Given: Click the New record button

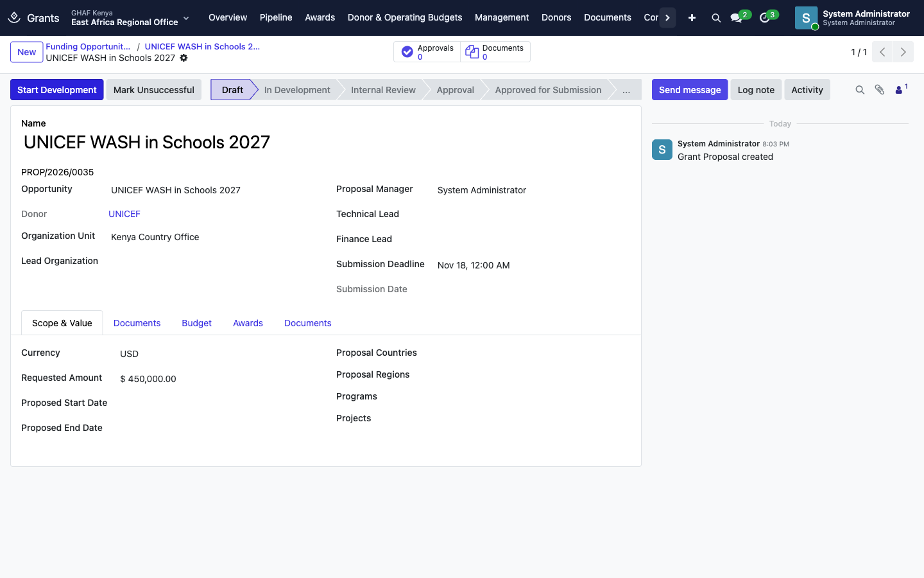Looking at the screenshot, I should click(x=27, y=52).
